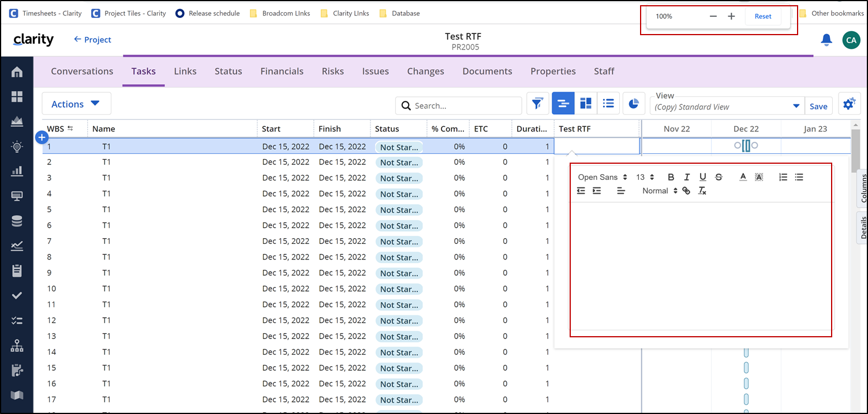Insert a hyperlink with the link icon
Image resolution: width=868 pixels, height=414 pixels.
pos(686,191)
